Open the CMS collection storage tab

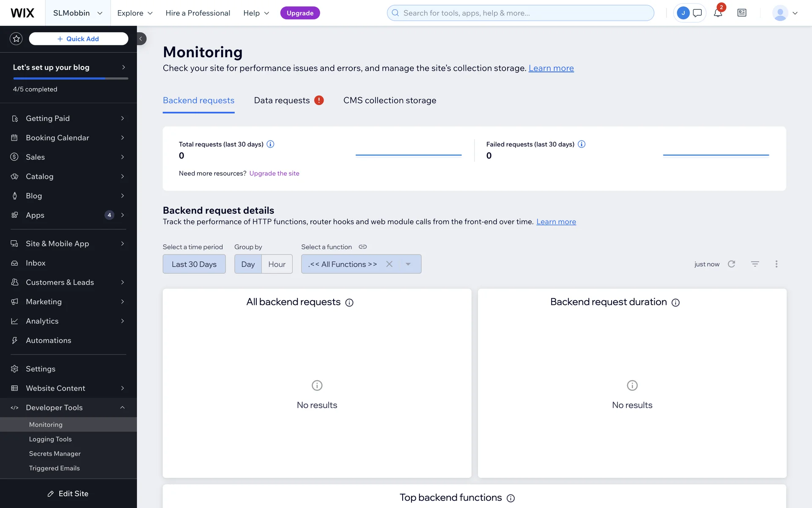tap(390, 101)
